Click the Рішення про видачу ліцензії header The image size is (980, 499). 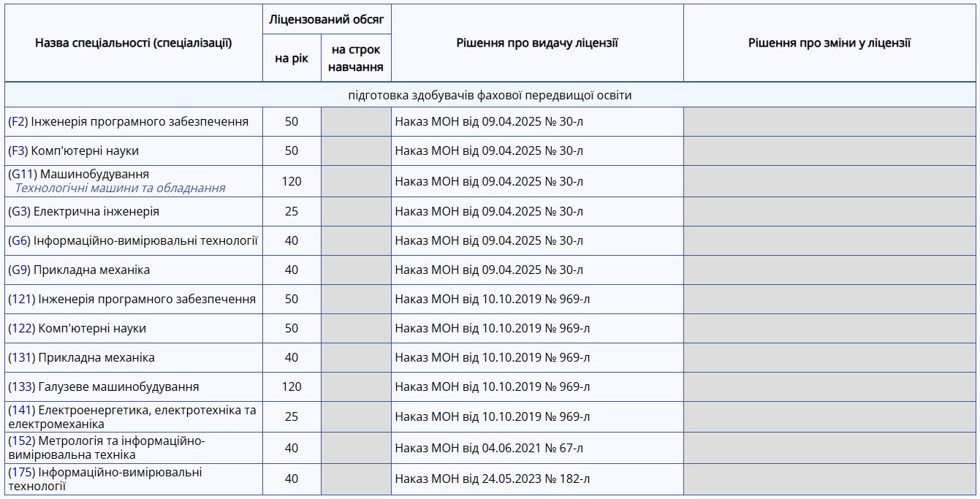pyautogui.click(x=537, y=42)
